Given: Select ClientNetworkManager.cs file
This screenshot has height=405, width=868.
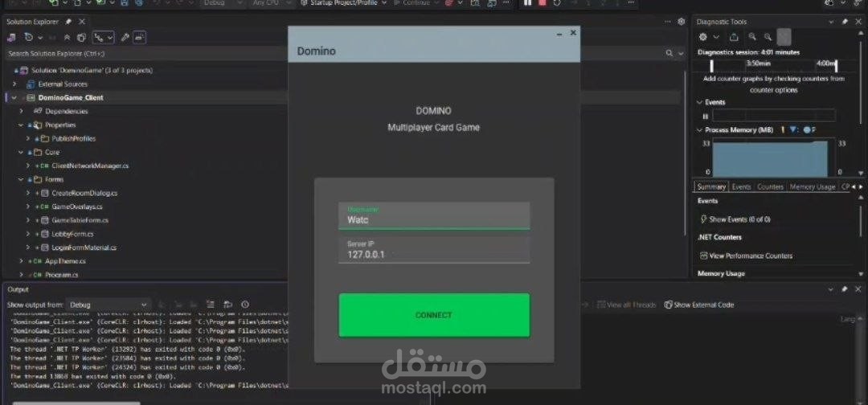Looking at the screenshot, I should coord(90,166).
